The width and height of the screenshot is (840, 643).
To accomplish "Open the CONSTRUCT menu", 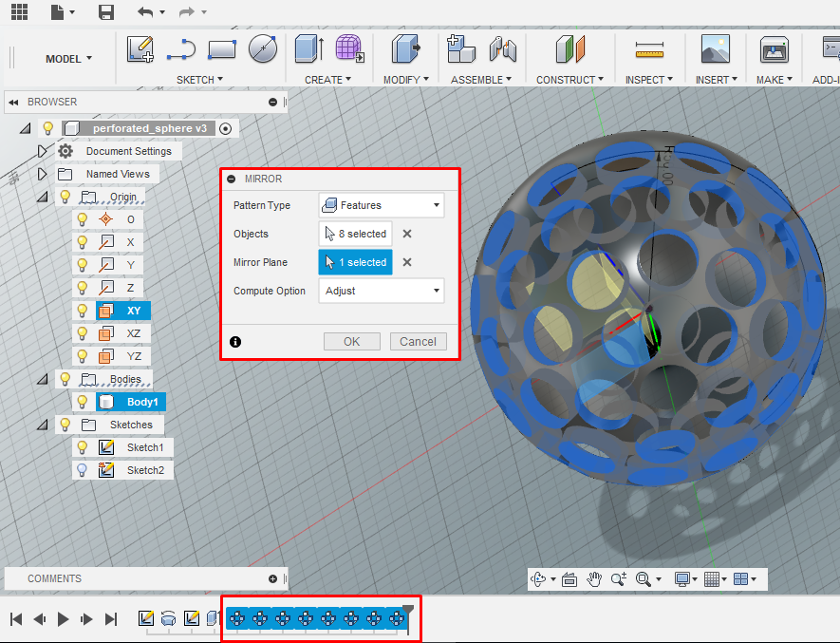I will (x=570, y=80).
